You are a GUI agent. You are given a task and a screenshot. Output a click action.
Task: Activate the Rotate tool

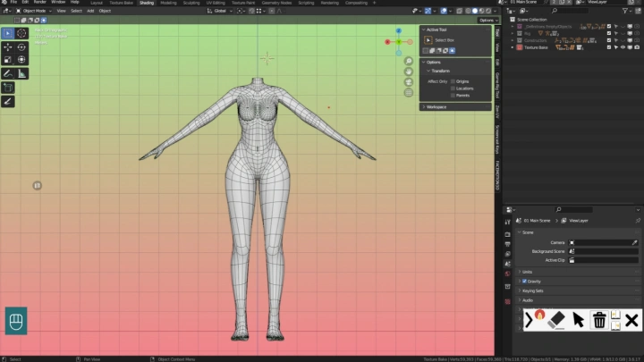tap(21, 46)
